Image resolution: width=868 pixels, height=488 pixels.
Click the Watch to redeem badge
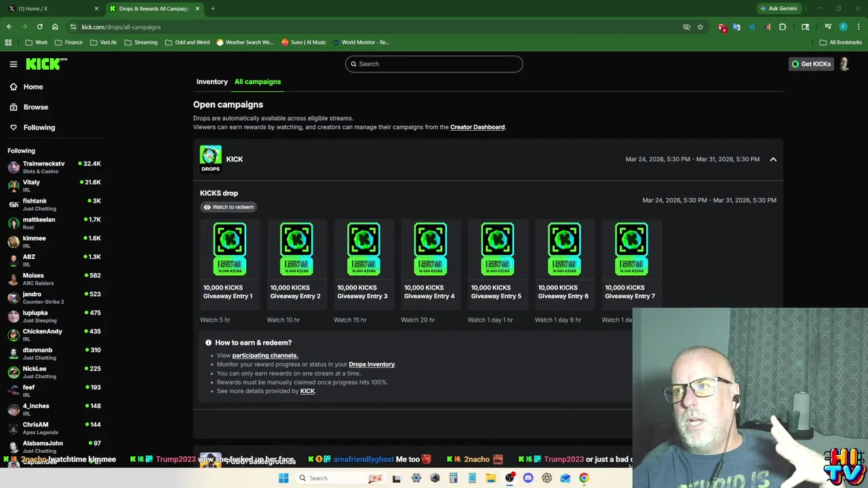tap(228, 207)
